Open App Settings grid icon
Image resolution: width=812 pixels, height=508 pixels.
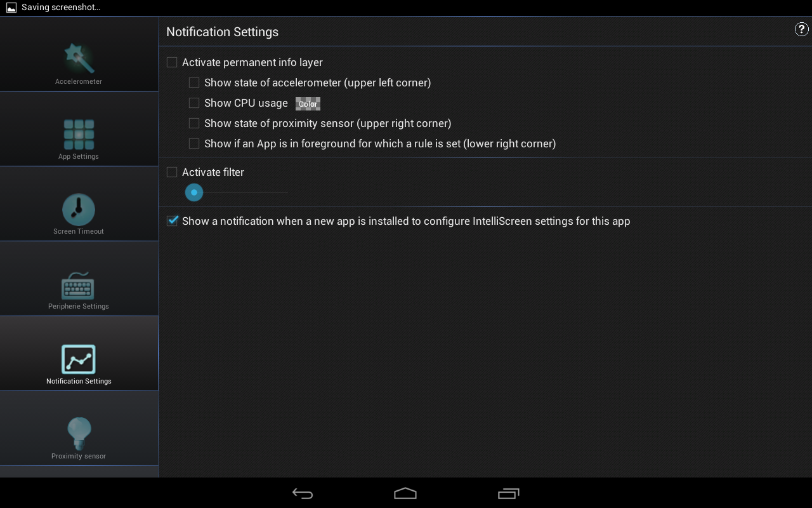[x=79, y=134]
